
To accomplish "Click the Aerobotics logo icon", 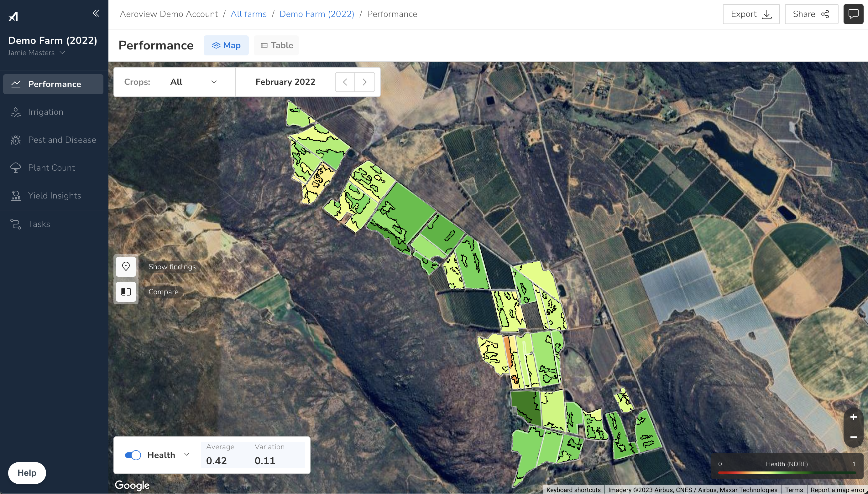I will [13, 16].
